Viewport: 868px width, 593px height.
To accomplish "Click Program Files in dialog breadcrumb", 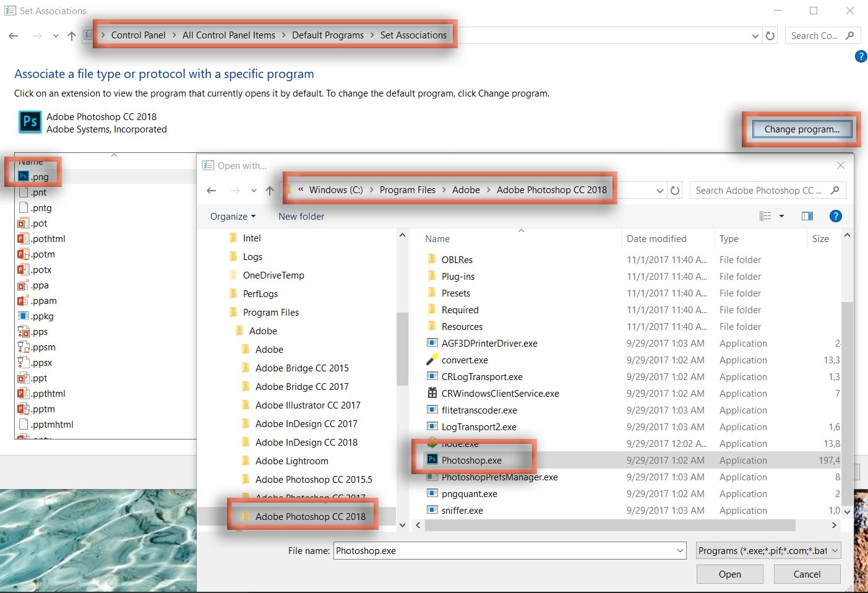I will pos(408,190).
